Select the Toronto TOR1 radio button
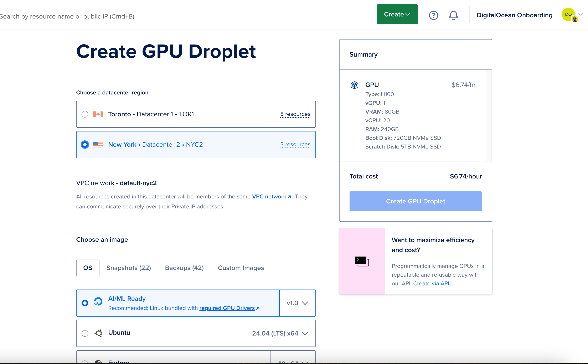This screenshot has height=364, width=588. pos(85,114)
